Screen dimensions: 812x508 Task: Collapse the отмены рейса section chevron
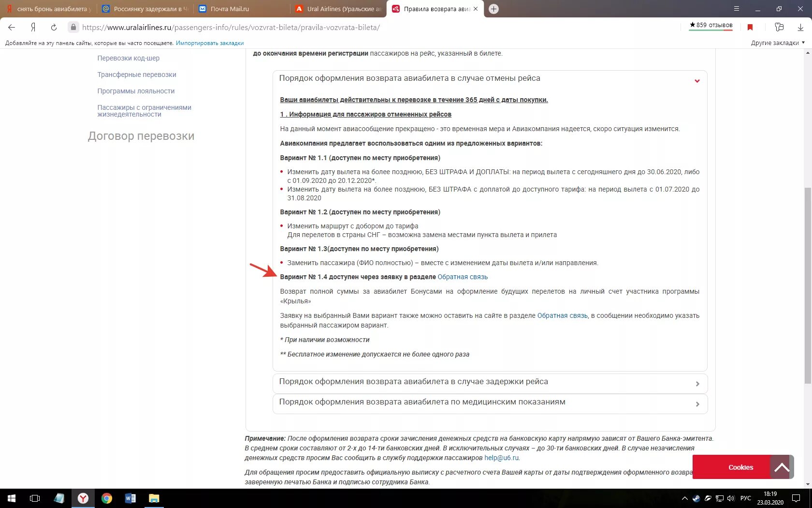click(697, 81)
